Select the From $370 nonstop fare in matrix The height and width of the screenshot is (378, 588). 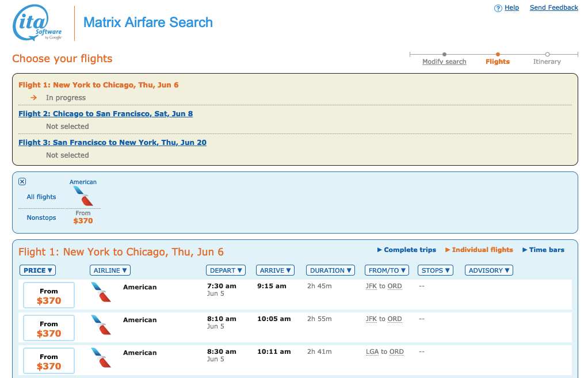pos(83,217)
